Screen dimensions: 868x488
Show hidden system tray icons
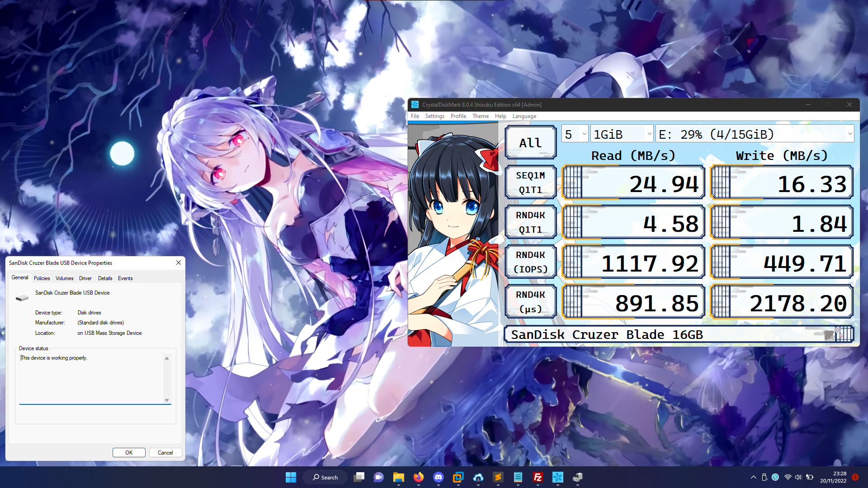pyautogui.click(x=753, y=477)
